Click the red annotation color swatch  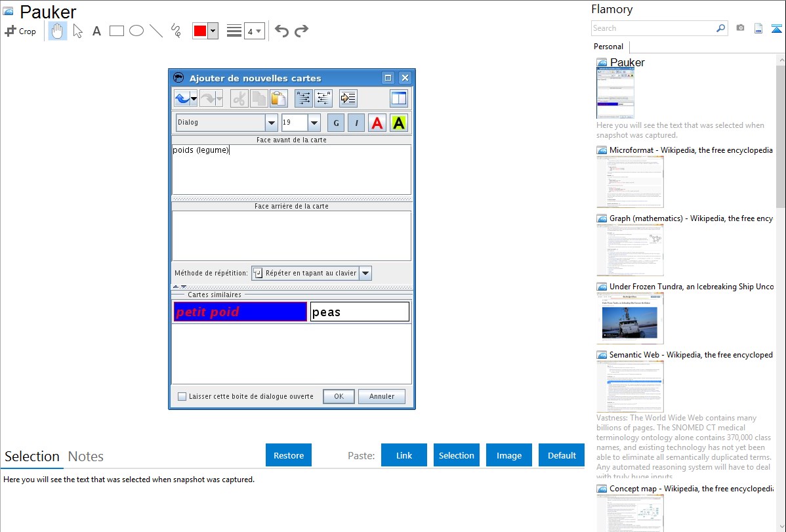pyautogui.click(x=200, y=31)
